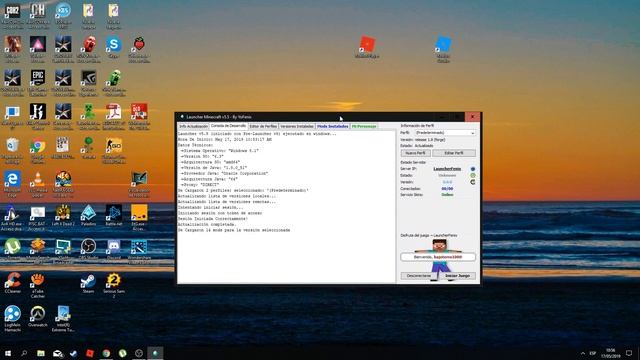
Task: Click the Nuevo Perfil button
Action: [415, 153]
